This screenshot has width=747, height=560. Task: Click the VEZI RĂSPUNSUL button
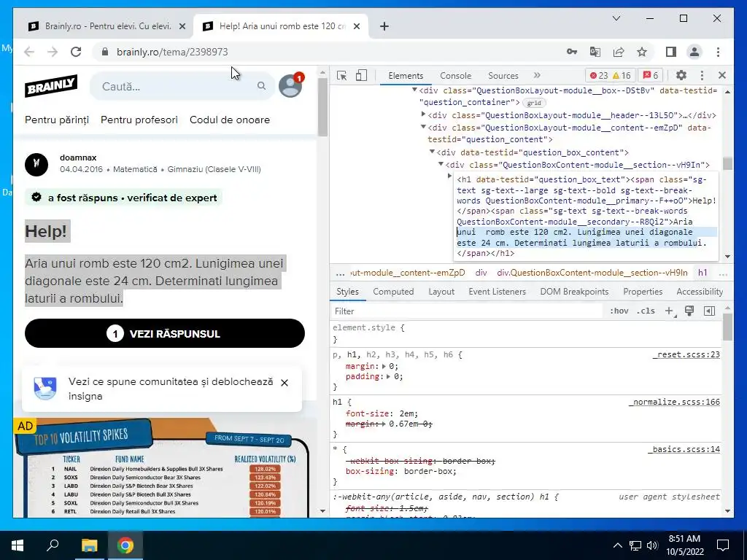coord(164,333)
